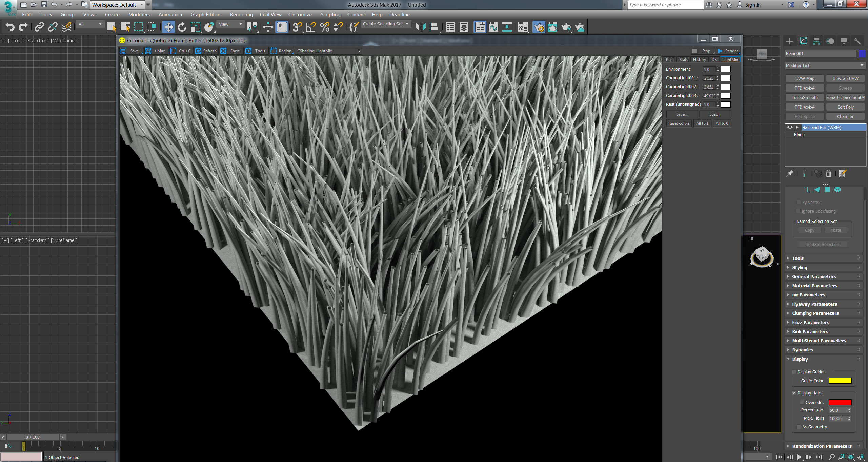Select the Select and Move tool

tap(168, 27)
